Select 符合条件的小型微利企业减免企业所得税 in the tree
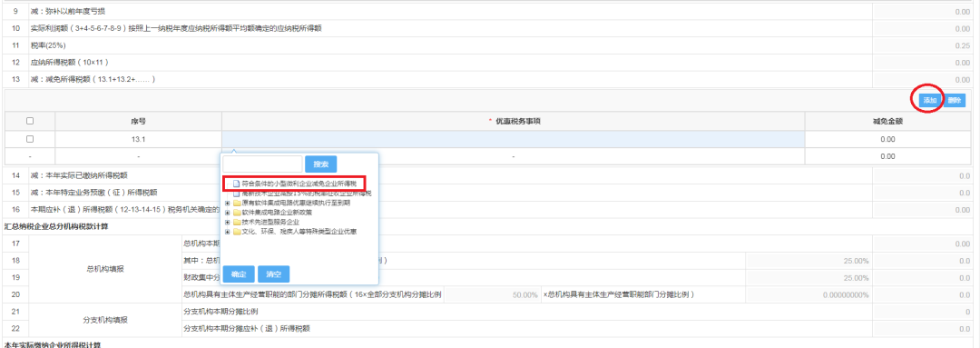The width and height of the screenshot is (980, 348). point(299,184)
